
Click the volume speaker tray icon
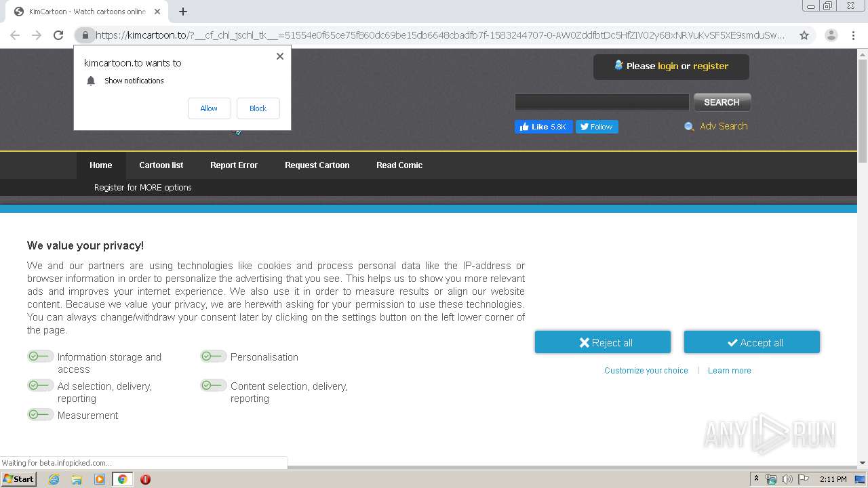pos(787,479)
